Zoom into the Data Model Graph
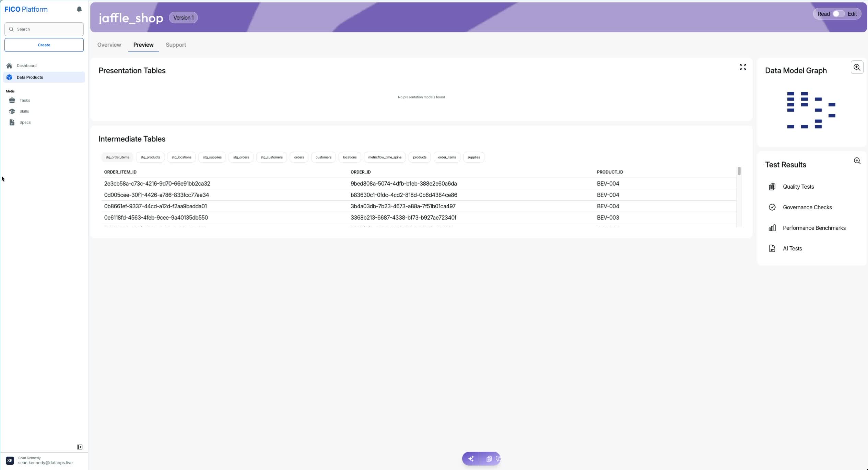Screen dimensions: 868x470 coord(857,67)
